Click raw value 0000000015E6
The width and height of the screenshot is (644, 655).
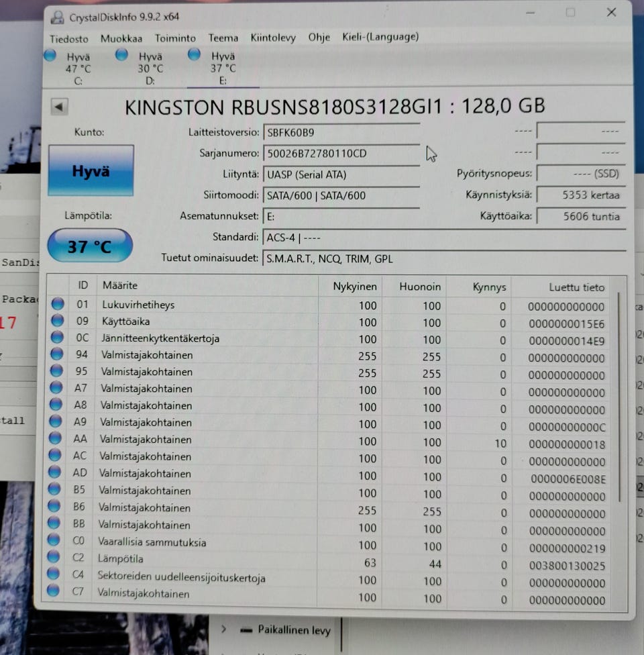pyautogui.click(x=566, y=323)
